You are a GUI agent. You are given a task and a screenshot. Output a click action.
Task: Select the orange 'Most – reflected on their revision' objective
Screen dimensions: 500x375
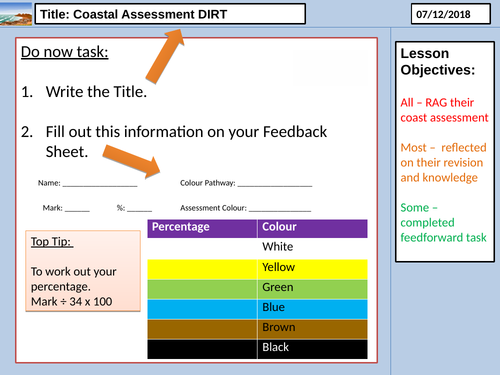443,162
